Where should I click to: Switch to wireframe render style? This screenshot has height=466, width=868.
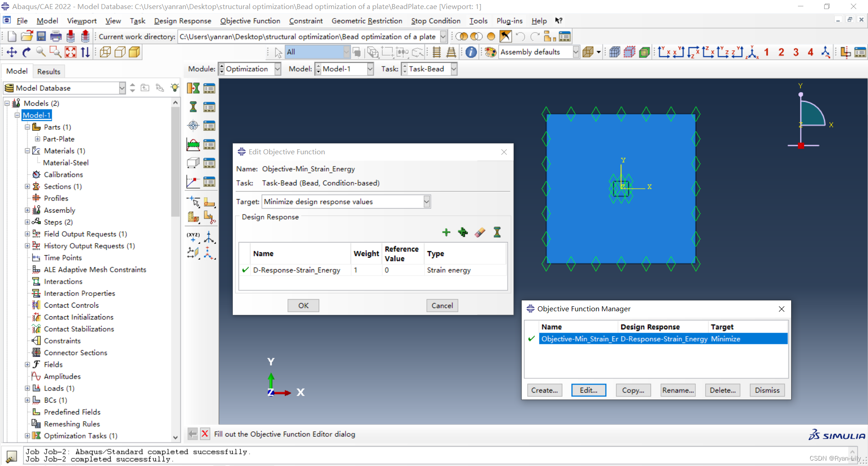point(105,52)
